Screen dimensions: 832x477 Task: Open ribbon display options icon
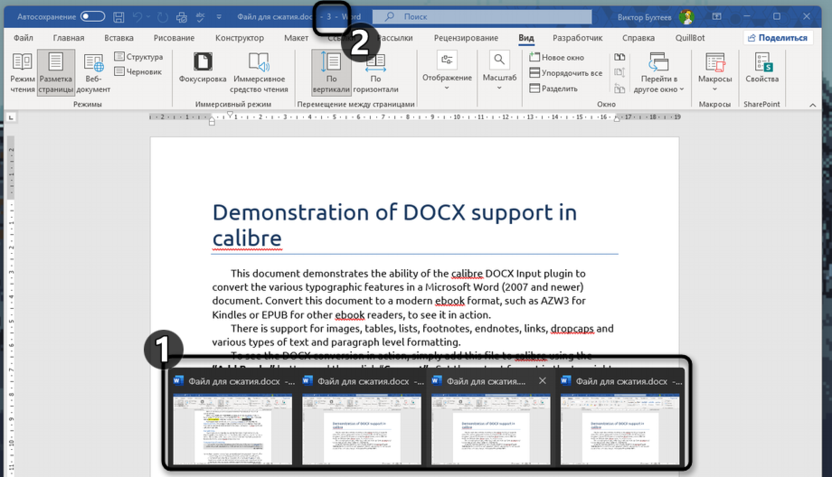[716, 16]
